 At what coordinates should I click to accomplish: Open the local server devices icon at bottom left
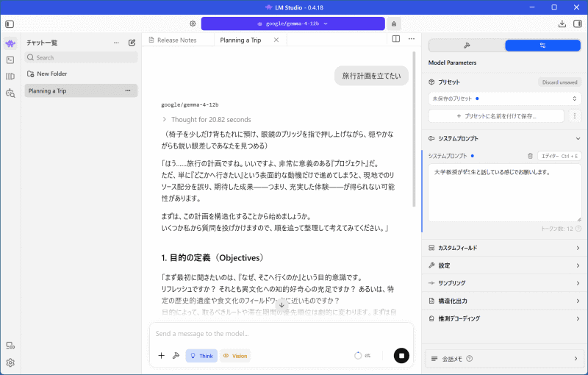(10, 346)
